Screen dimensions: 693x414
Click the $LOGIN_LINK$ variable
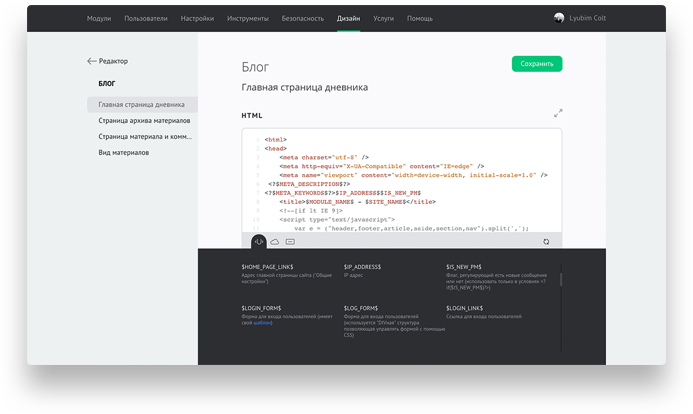(465, 308)
